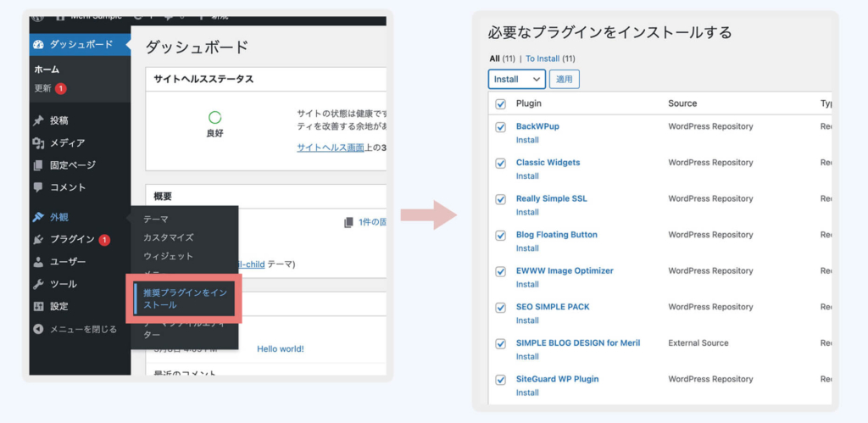Open the Really Simple SSL plugin link

click(x=551, y=198)
